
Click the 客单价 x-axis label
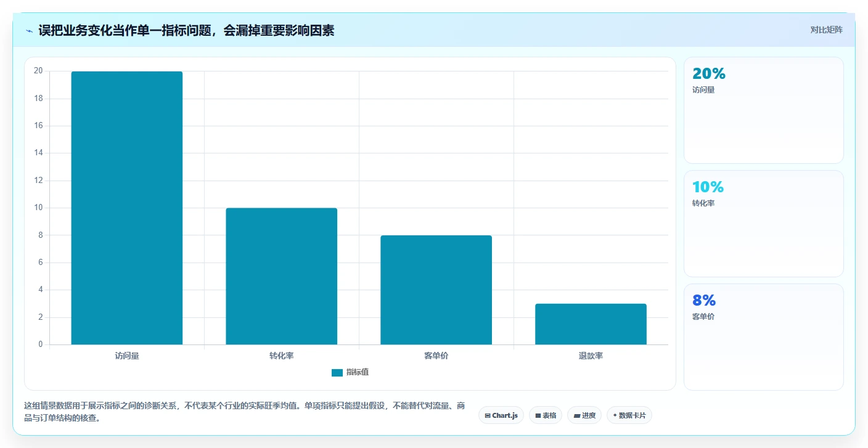pyautogui.click(x=436, y=356)
